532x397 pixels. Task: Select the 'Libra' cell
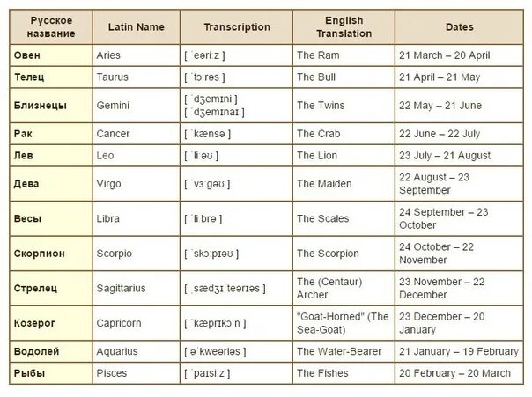click(x=136, y=218)
